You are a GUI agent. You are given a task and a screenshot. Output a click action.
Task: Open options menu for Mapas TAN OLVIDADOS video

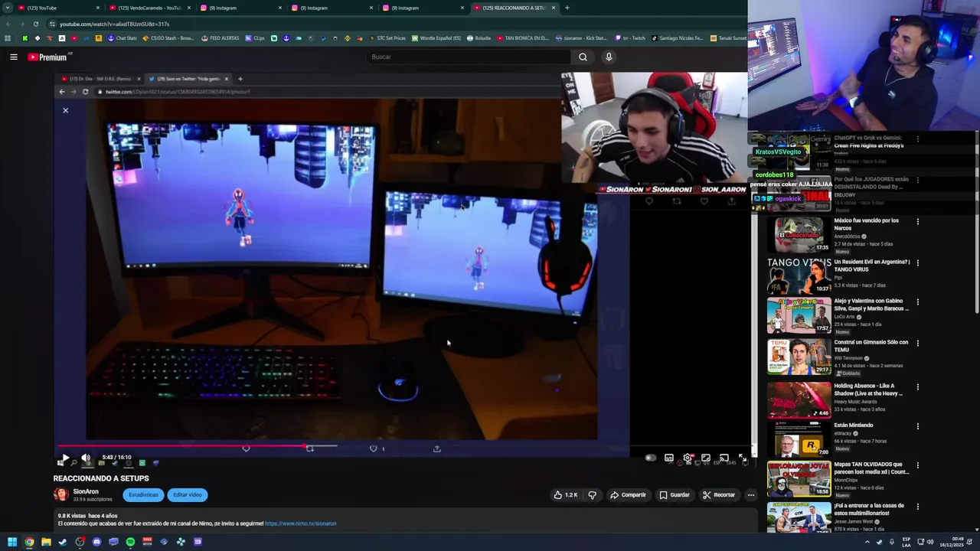coord(917,465)
